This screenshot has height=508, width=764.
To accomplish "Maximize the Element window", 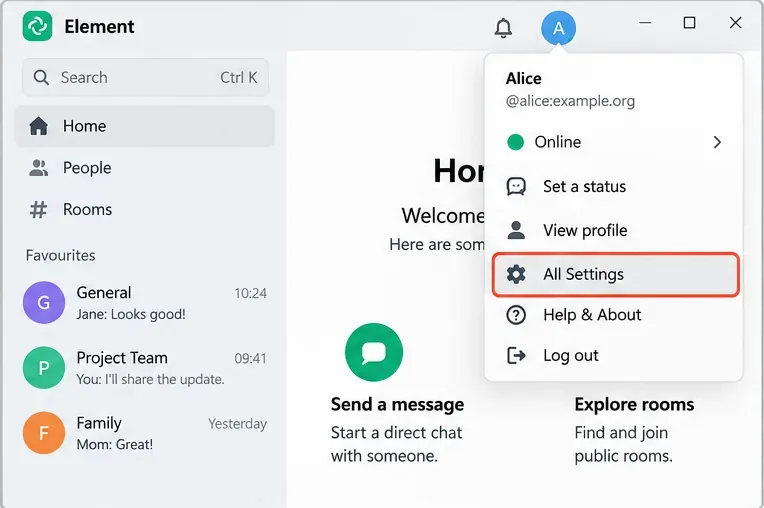I will (689, 22).
